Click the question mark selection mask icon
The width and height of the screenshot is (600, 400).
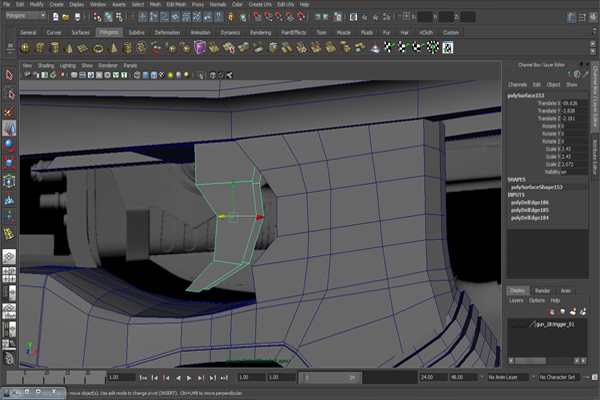(x=218, y=17)
